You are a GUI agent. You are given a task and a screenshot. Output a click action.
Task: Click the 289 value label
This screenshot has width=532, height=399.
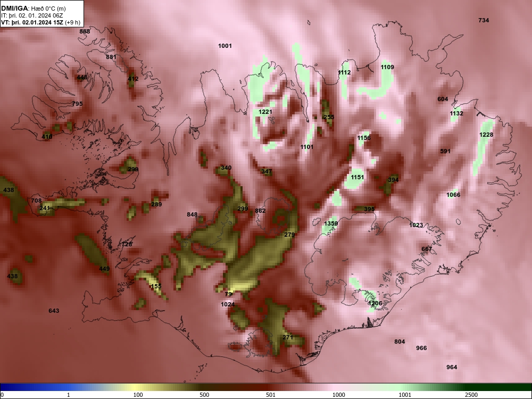(x=156, y=204)
